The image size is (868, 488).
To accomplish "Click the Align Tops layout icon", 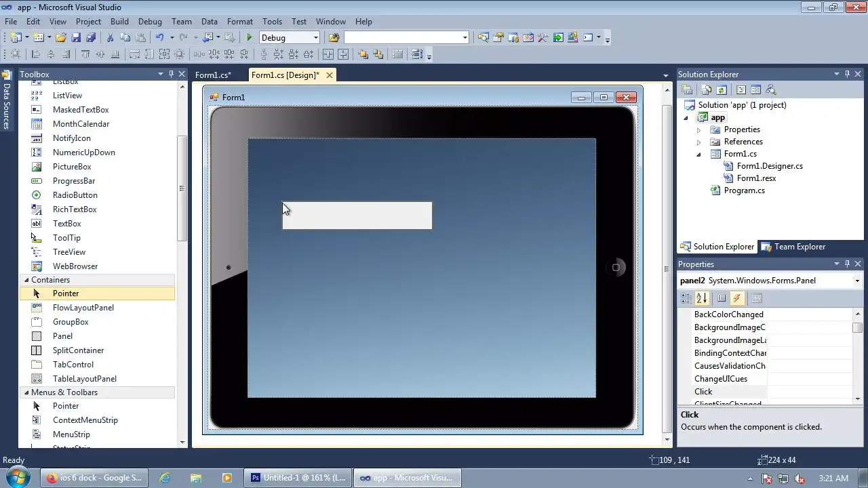I will (85, 55).
